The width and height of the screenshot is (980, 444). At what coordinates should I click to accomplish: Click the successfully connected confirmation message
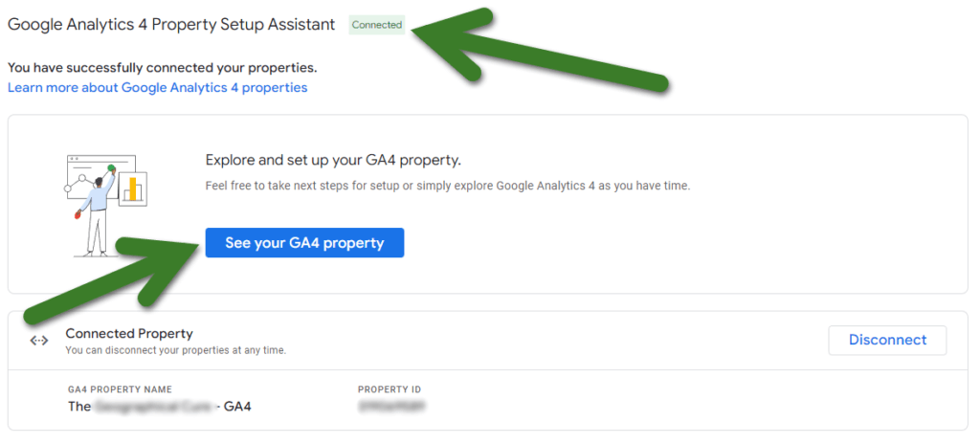point(163,68)
